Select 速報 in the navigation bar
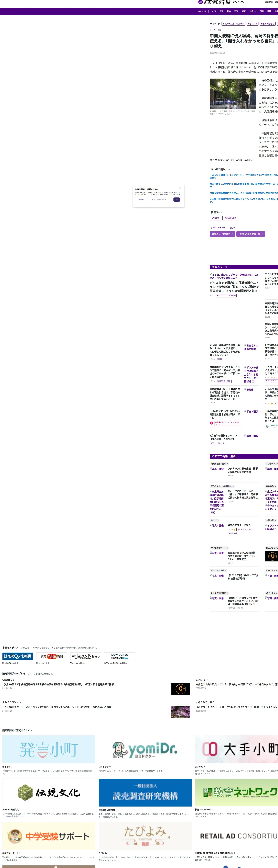 tap(221, 11)
